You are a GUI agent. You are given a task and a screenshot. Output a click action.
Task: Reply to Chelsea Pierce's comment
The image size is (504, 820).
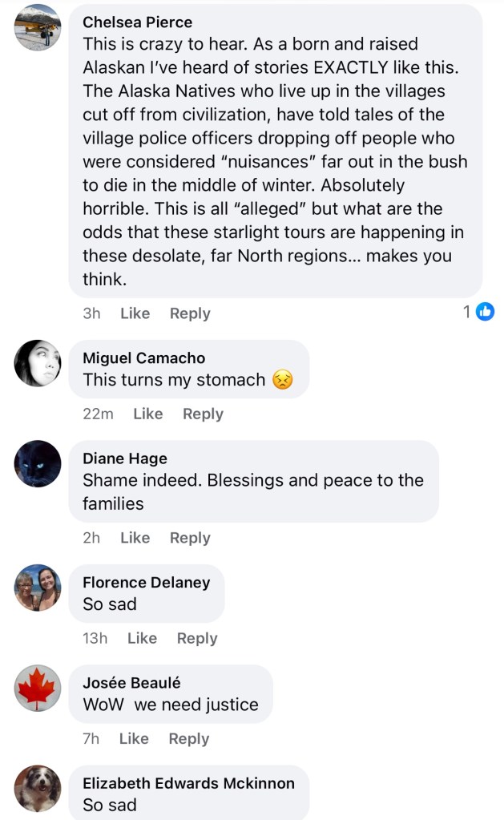(190, 313)
